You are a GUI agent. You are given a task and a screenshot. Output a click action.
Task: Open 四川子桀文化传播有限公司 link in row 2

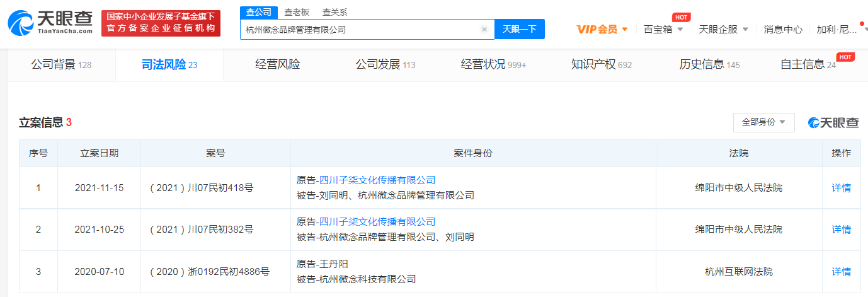tap(377, 221)
